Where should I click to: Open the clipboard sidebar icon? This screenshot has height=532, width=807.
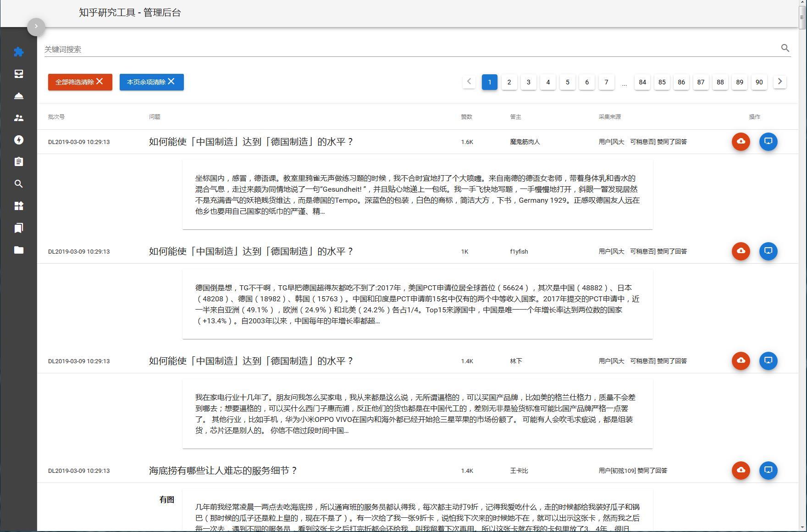pyautogui.click(x=19, y=162)
